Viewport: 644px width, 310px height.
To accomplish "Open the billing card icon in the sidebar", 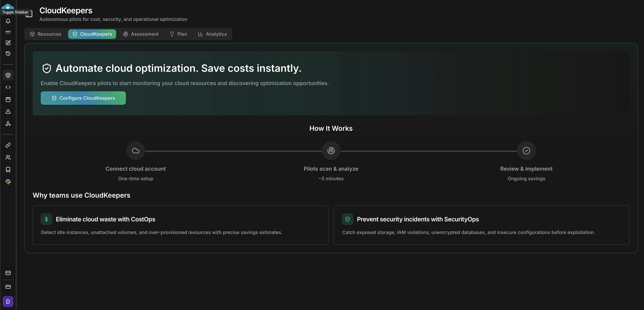I will click(x=8, y=287).
